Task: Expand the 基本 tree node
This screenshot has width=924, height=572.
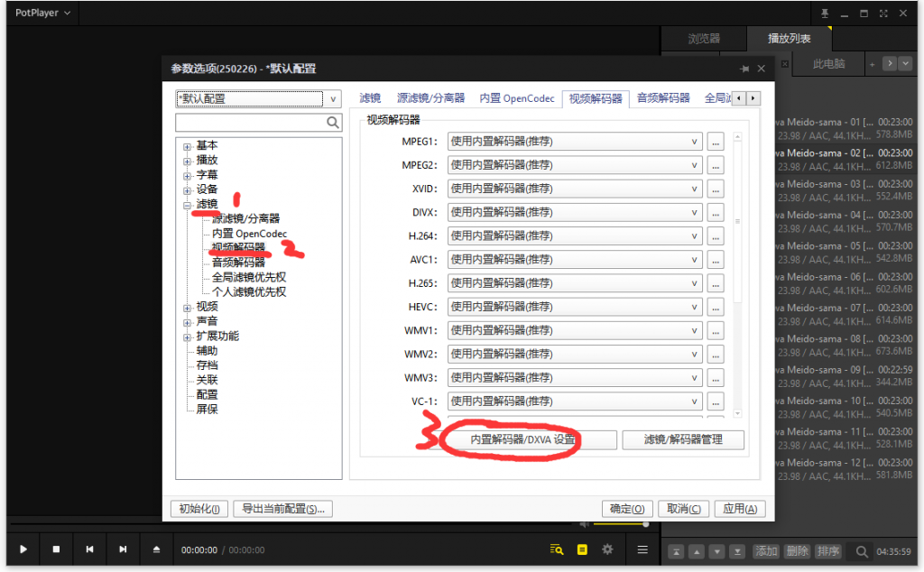Action: (x=187, y=146)
